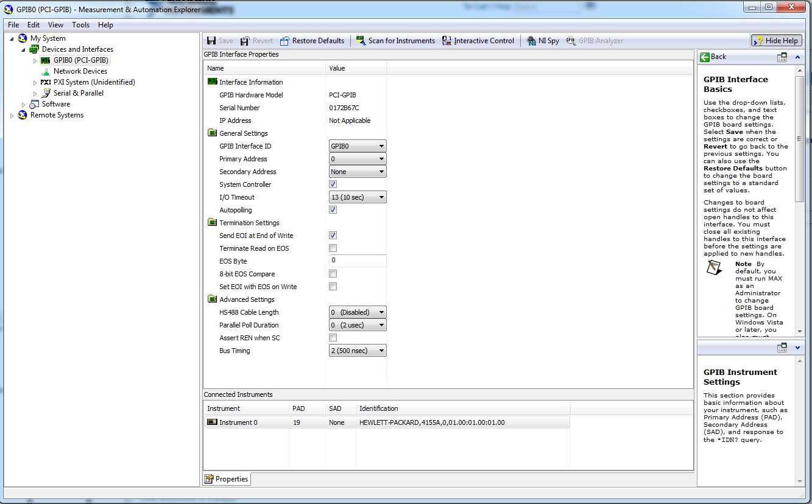Expand the Serial & Parallel node
Viewport: 812px width, 504px height.
coord(35,94)
